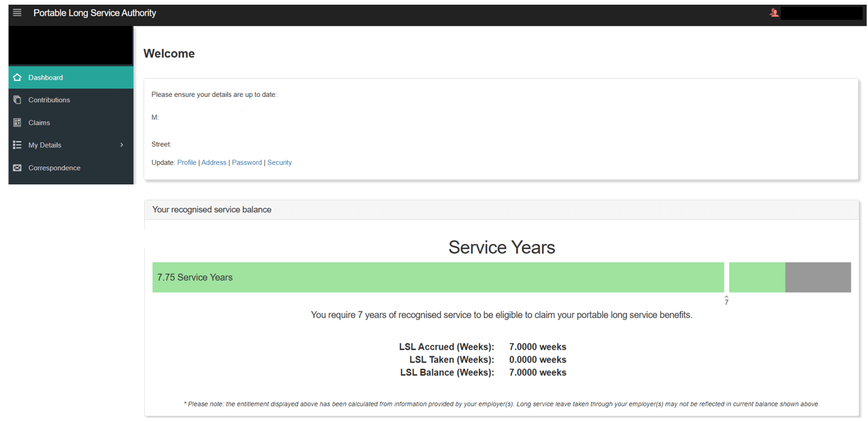Click the Dashboard home icon

pyautogui.click(x=17, y=78)
